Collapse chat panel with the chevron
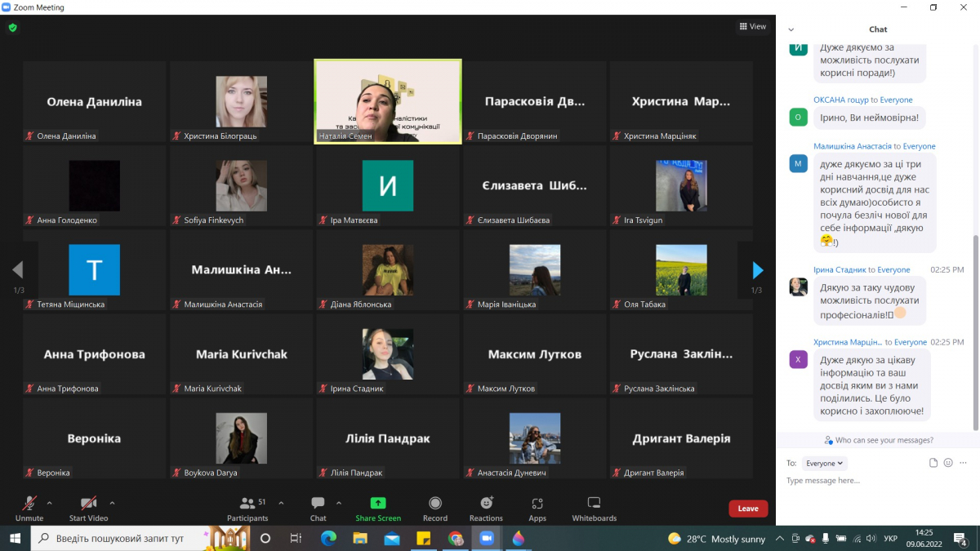The height and width of the screenshot is (551, 980). pyautogui.click(x=791, y=29)
